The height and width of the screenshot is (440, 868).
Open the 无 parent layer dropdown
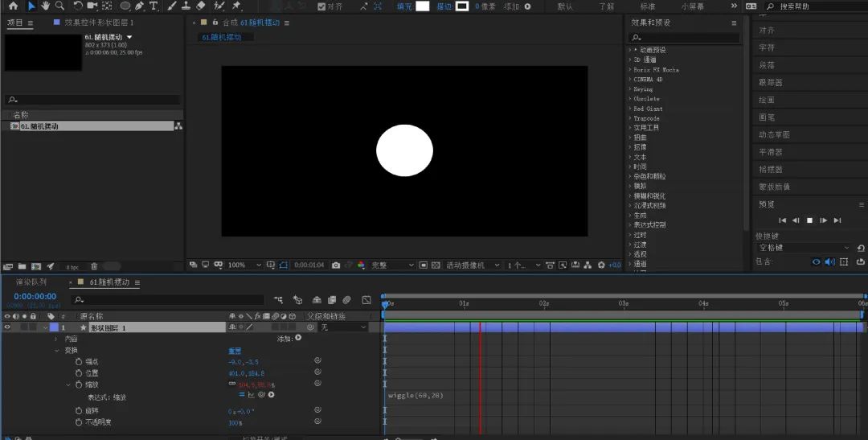click(x=343, y=327)
